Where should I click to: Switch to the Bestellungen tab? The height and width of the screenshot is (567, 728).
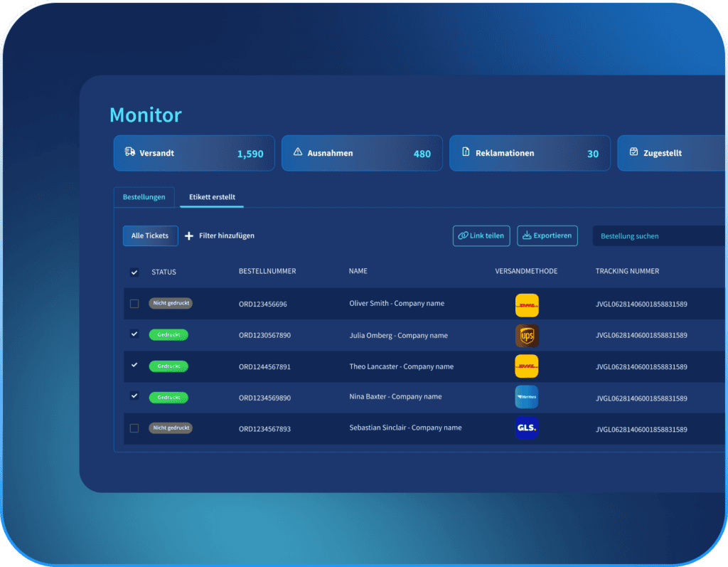click(x=144, y=197)
